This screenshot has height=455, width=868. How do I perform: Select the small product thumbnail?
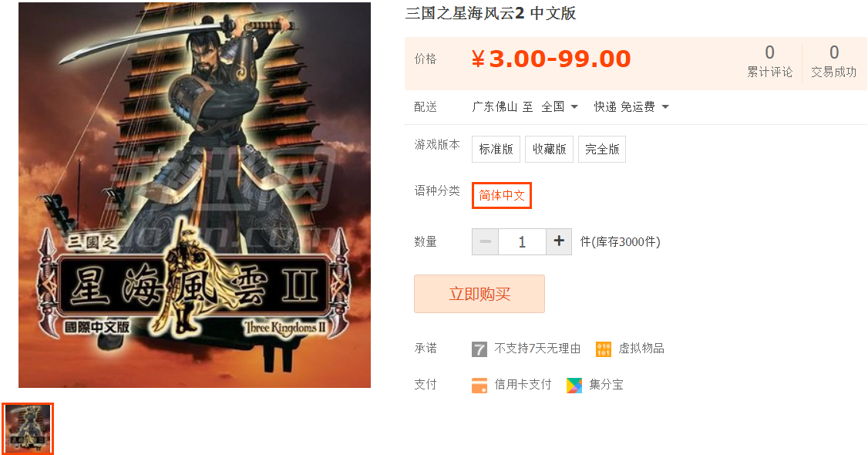pyautogui.click(x=28, y=429)
